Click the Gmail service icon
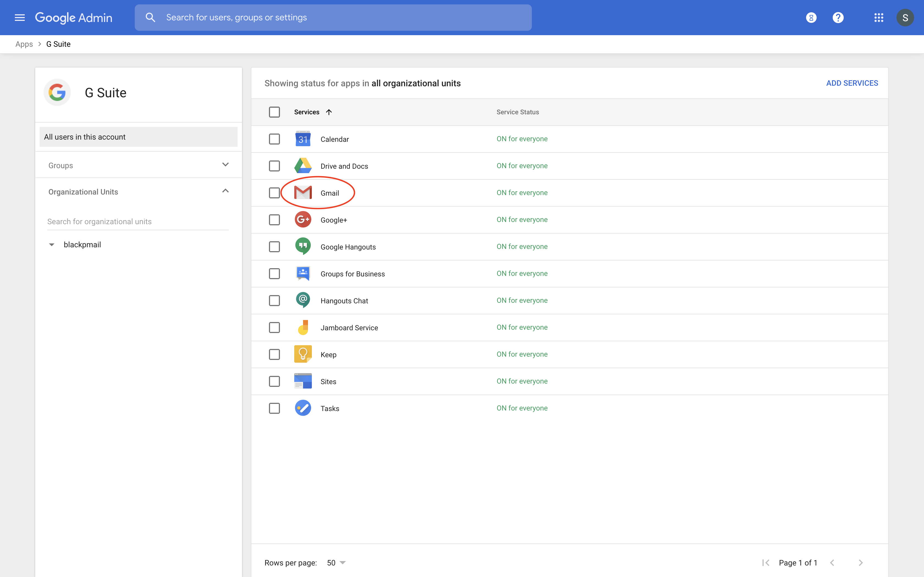924x577 pixels. tap(303, 193)
